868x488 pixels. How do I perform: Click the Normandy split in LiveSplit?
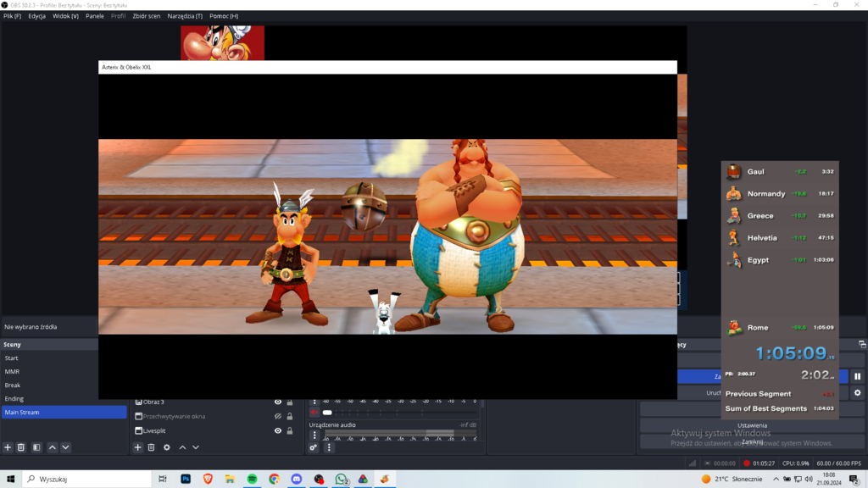tap(780, 194)
